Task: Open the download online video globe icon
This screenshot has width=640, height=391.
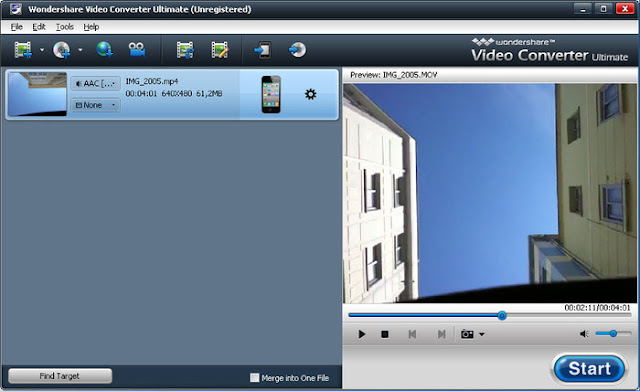Action: point(104,50)
